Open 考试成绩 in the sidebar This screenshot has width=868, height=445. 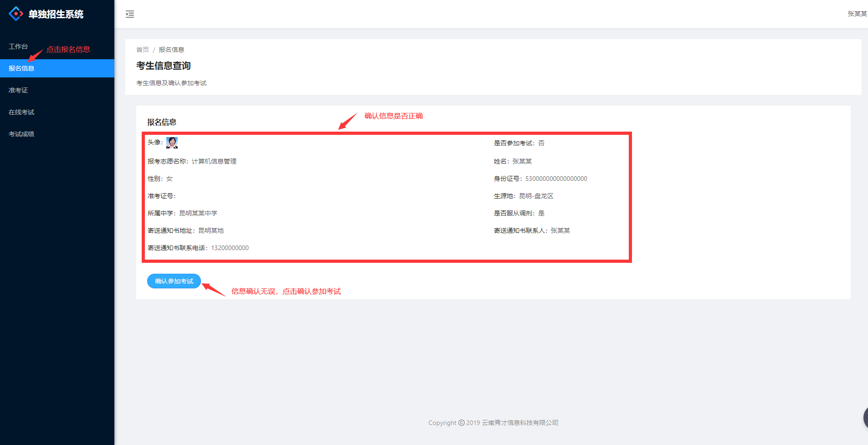tap(21, 134)
